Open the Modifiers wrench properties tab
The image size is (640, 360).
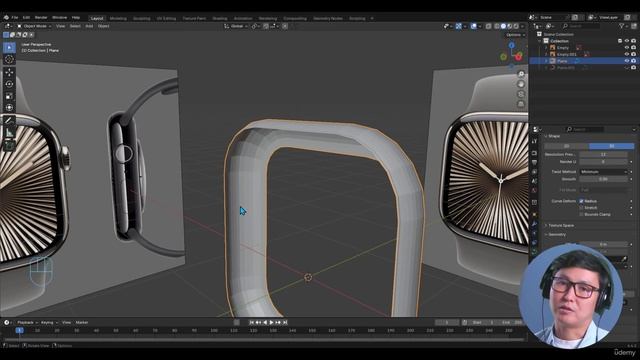click(534, 224)
